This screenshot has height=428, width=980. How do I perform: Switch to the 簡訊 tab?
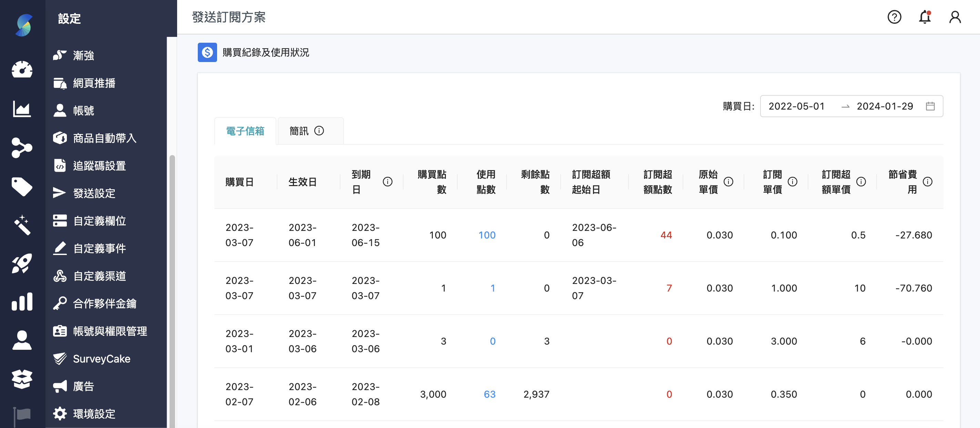[x=300, y=131]
